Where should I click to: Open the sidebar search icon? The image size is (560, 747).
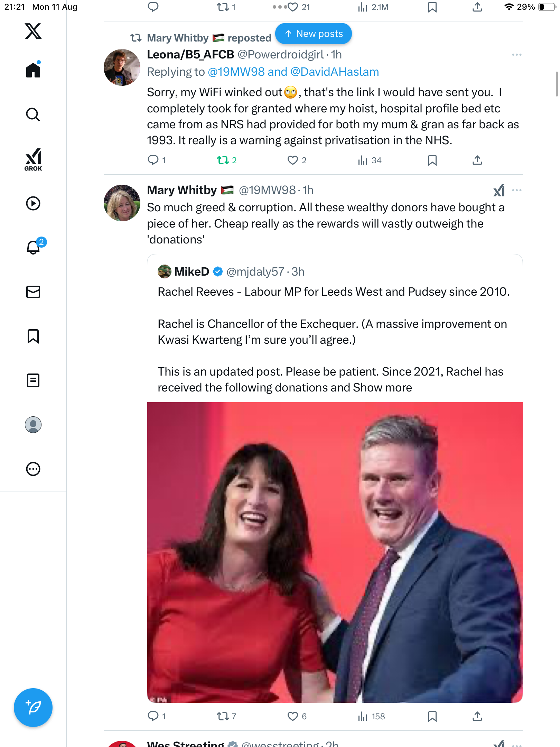click(33, 114)
